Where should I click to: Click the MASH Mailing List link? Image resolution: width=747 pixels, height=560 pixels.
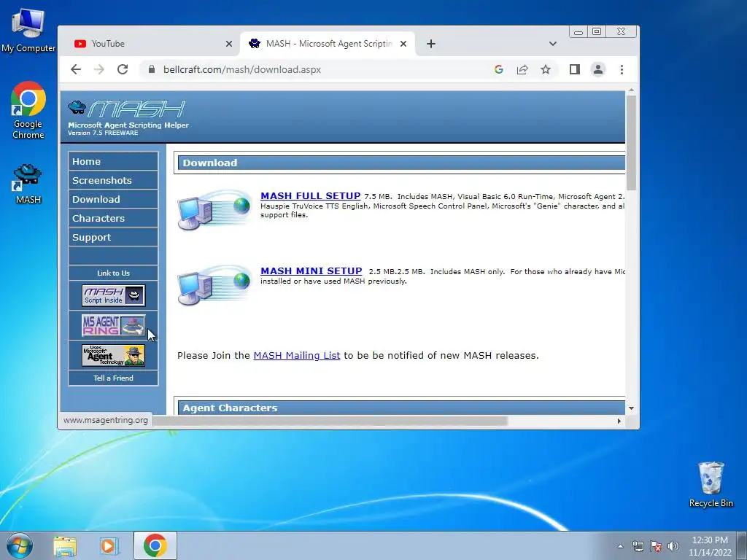coord(297,356)
